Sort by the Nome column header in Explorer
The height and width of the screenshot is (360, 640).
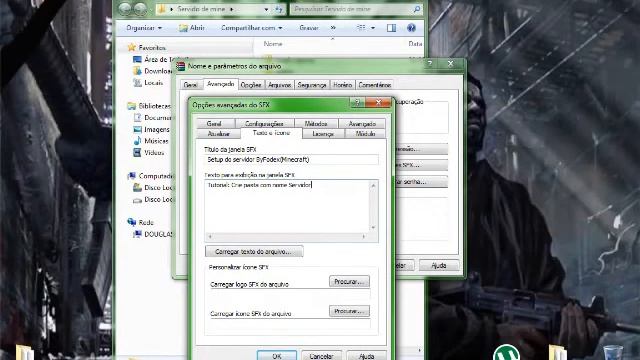[x=273, y=44]
